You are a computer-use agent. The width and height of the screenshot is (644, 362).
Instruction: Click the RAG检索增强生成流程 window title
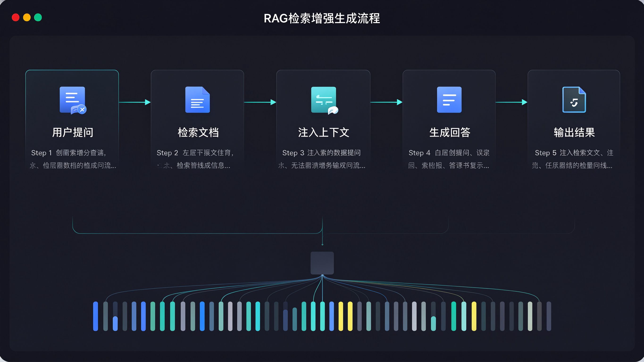click(x=322, y=18)
